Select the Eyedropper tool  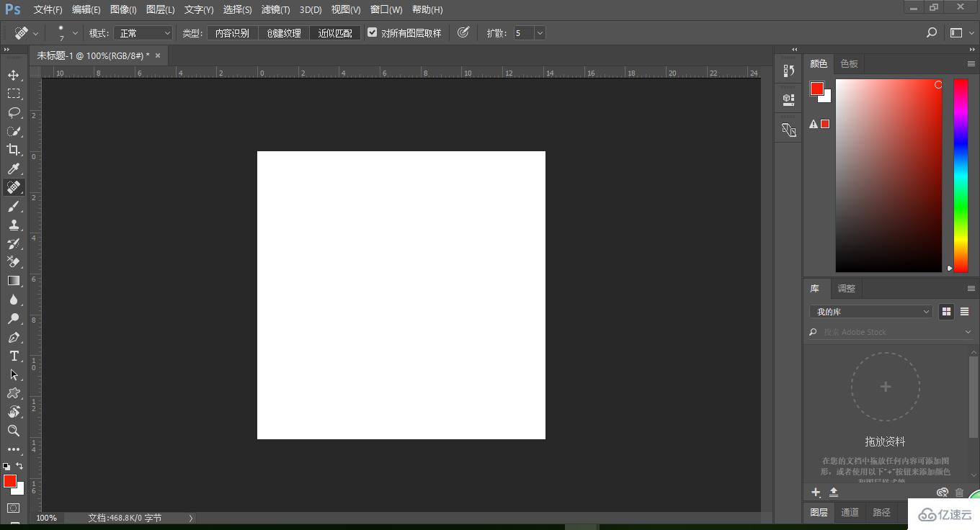[x=14, y=169]
